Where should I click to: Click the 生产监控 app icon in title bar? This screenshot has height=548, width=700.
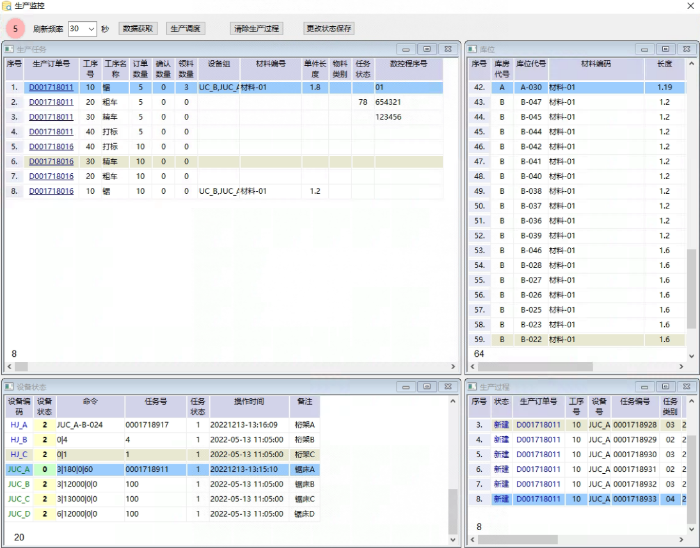tap(8, 7)
